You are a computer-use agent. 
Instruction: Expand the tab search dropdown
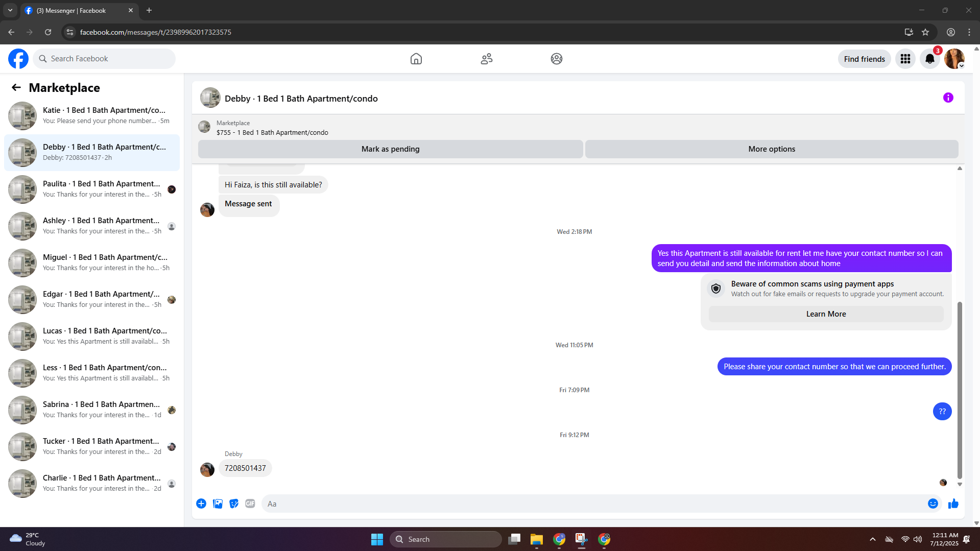click(x=10, y=10)
